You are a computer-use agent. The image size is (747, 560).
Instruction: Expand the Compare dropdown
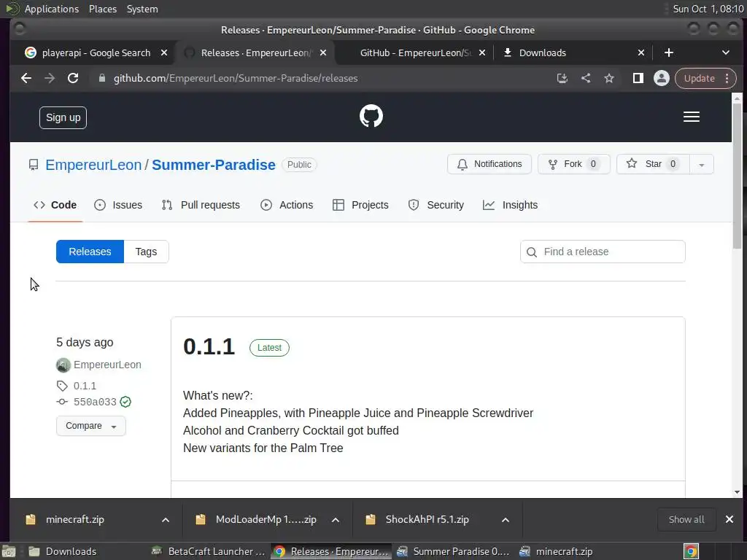coord(91,426)
